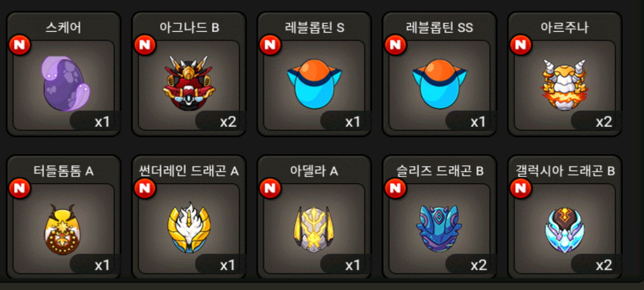644x290 pixels.
Task: Choose the 레블롭틴 S blue egg
Action: pos(314,83)
